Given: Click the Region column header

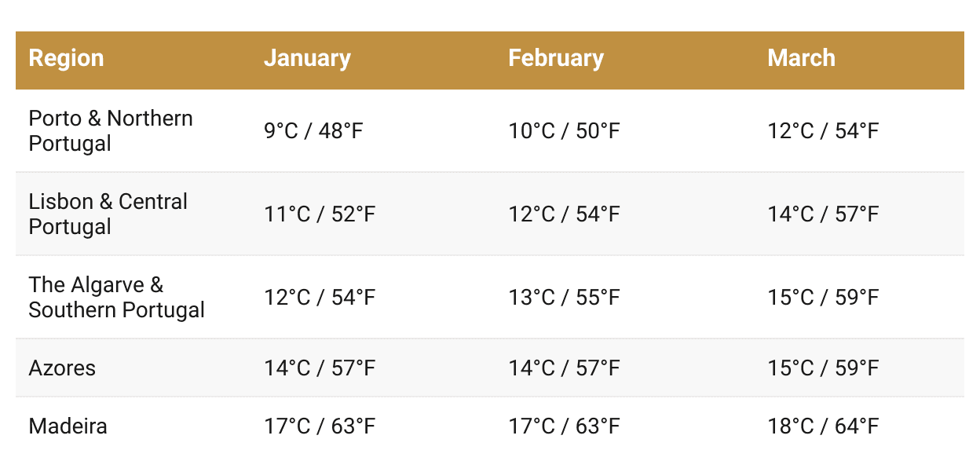Looking at the screenshot, I should pos(66,59).
